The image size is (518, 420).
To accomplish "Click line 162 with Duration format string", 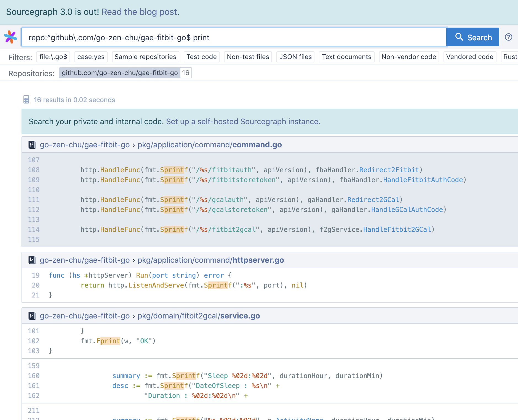I will click(x=270, y=396).
